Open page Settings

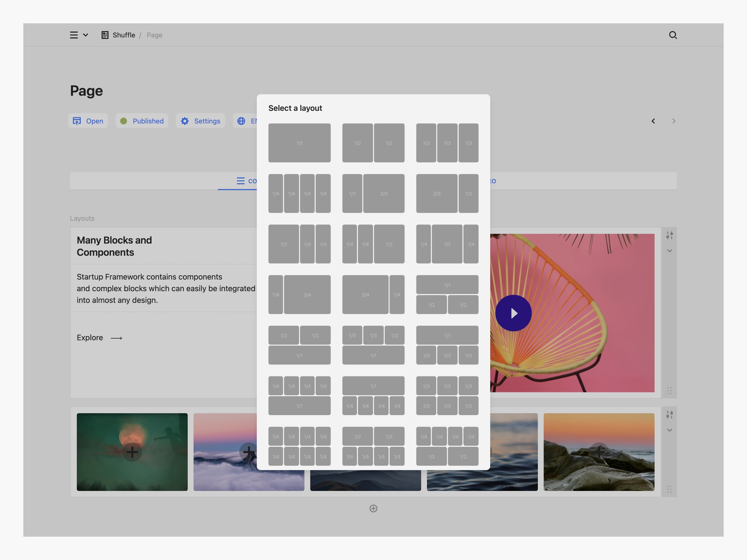click(200, 121)
